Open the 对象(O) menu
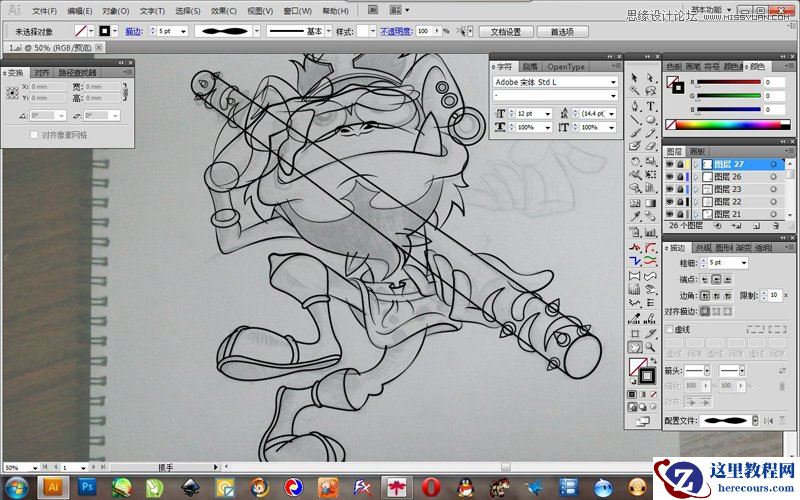The height and width of the screenshot is (500, 800). (x=115, y=10)
